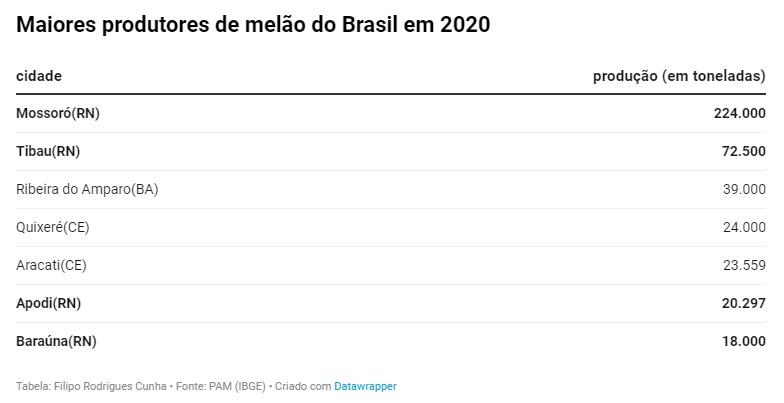The height and width of the screenshot is (403, 784).
Task: Click the 224.000 production value
Action: (739, 113)
